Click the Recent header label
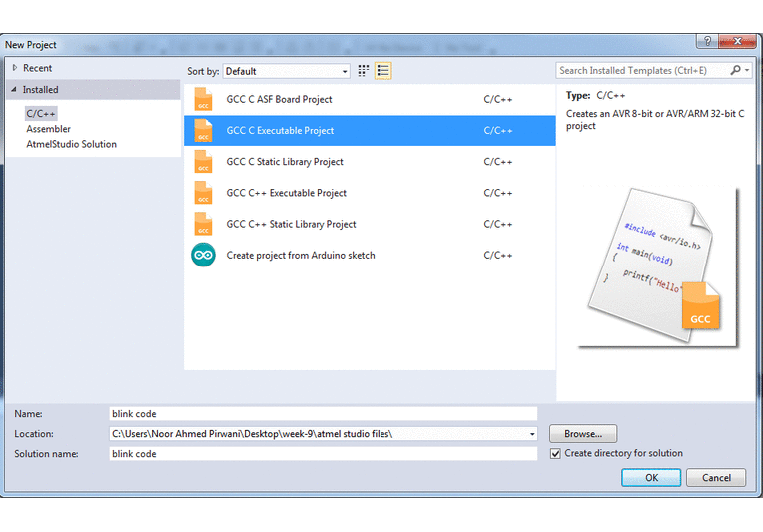763x532 pixels. [x=38, y=68]
